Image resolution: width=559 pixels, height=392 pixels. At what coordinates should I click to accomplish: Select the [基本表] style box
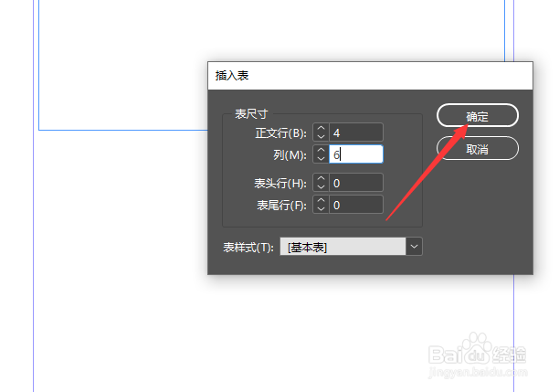click(x=343, y=247)
